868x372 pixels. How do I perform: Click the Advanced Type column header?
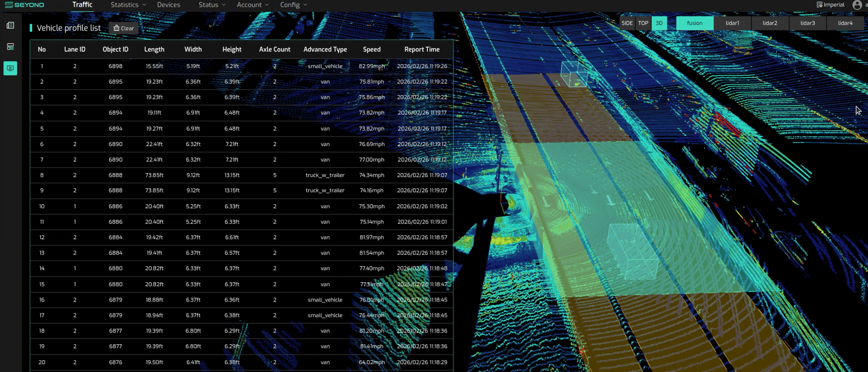pos(325,49)
